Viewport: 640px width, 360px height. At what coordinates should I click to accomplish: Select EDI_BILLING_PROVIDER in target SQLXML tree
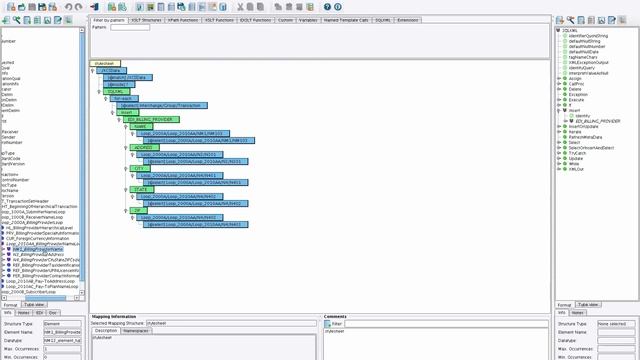tap(598, 121)
